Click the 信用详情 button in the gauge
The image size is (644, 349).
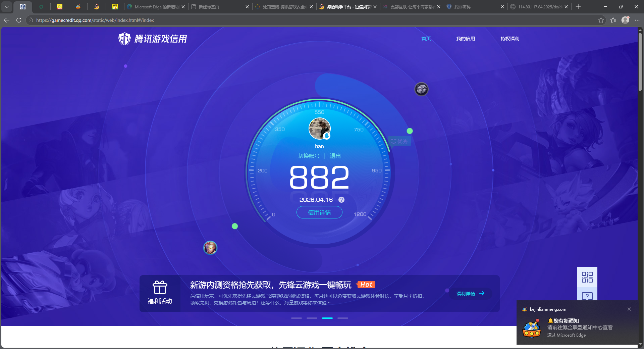tap(319, 212)
